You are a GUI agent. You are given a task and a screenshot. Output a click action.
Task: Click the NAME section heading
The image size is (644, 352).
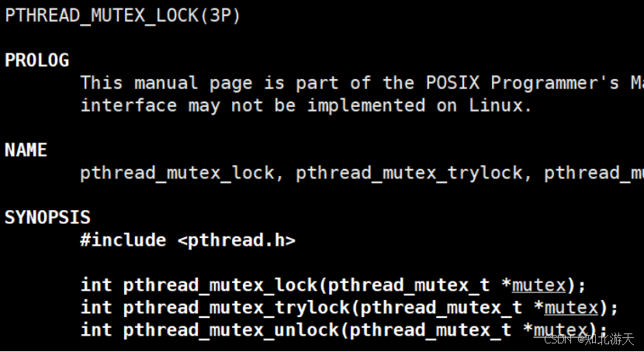(26, 150)
